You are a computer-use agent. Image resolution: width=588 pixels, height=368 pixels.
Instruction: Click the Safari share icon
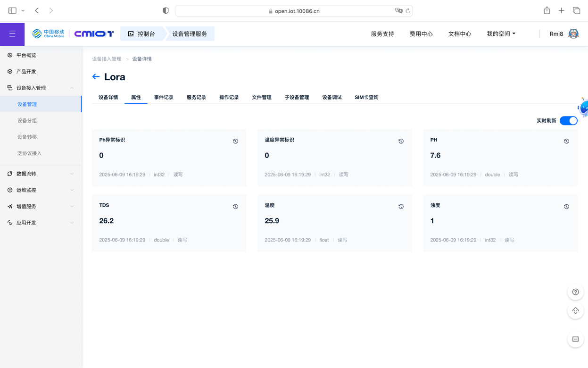click(x=547, y=10)
